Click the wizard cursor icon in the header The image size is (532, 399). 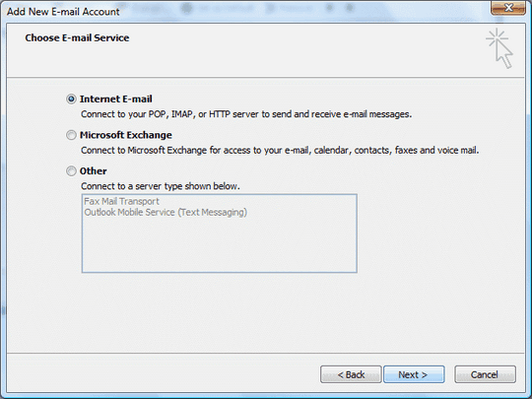coord(499,49)
